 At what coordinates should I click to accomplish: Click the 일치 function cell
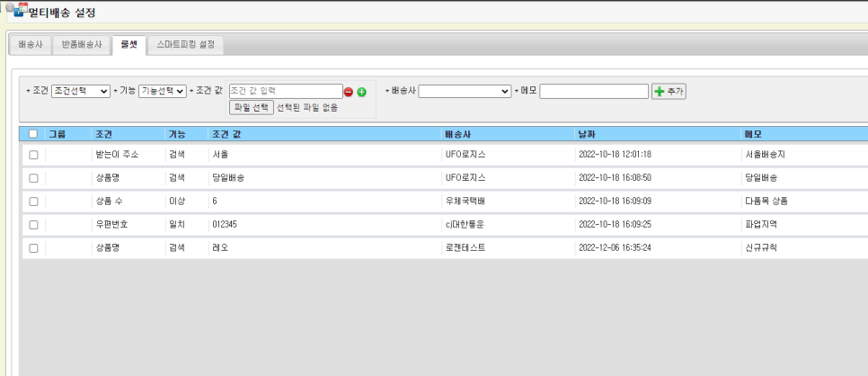(x=177, y=225)
